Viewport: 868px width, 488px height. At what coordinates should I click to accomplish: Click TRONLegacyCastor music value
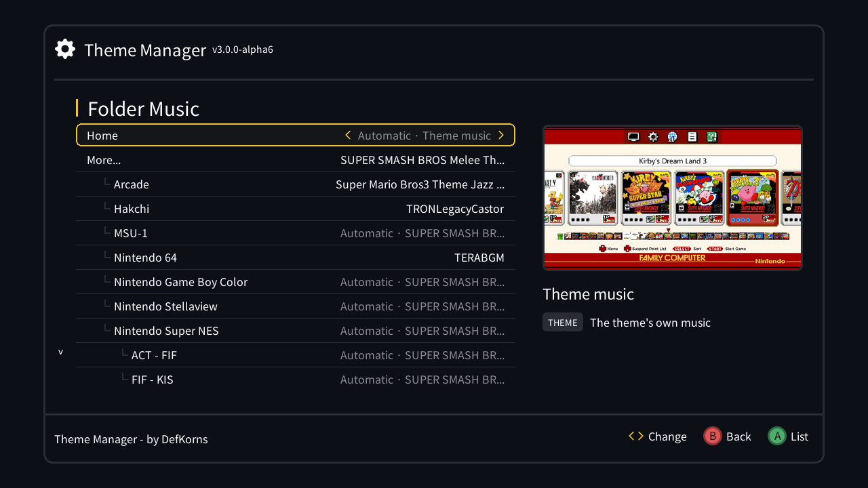click(x=455, y=209)
